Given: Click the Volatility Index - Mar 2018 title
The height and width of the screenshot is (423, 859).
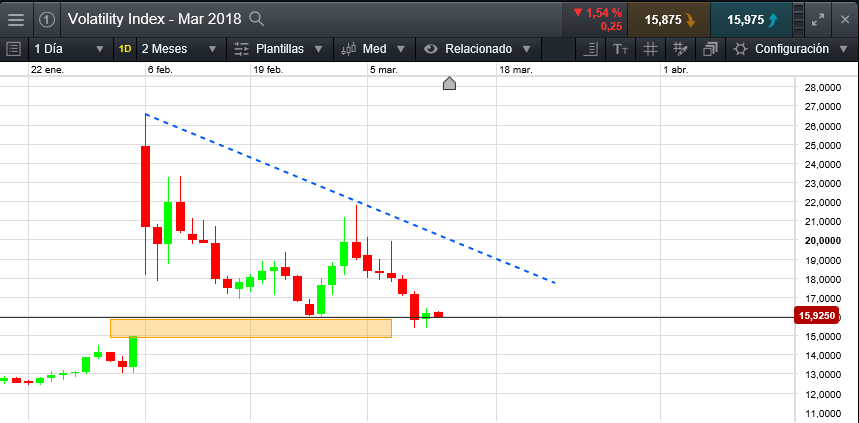Looking at the screenshot, I should click(x=154, y=19).
